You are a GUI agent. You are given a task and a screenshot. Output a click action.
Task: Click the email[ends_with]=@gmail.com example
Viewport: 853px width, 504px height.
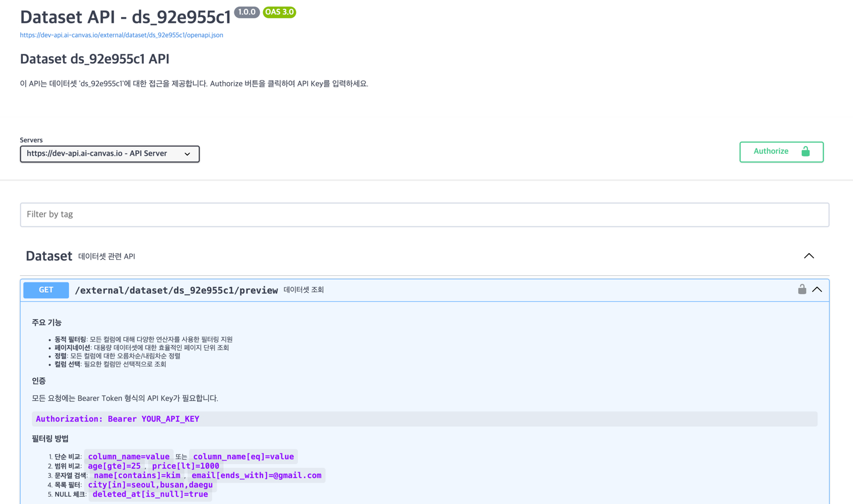coord(256,476)
